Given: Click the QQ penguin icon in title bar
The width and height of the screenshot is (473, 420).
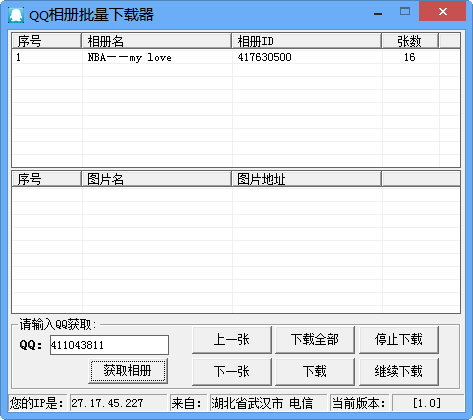Looking at the screenshot, I should [x=16, y=15].
